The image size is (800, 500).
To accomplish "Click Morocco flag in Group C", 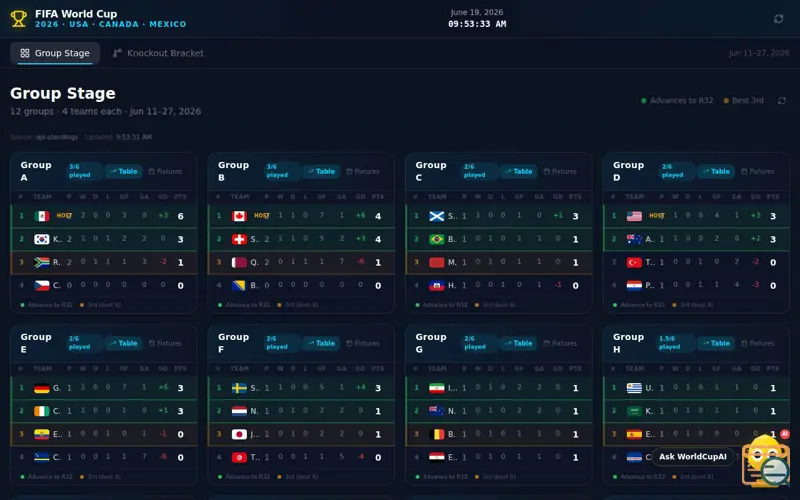I will point(437,262).
